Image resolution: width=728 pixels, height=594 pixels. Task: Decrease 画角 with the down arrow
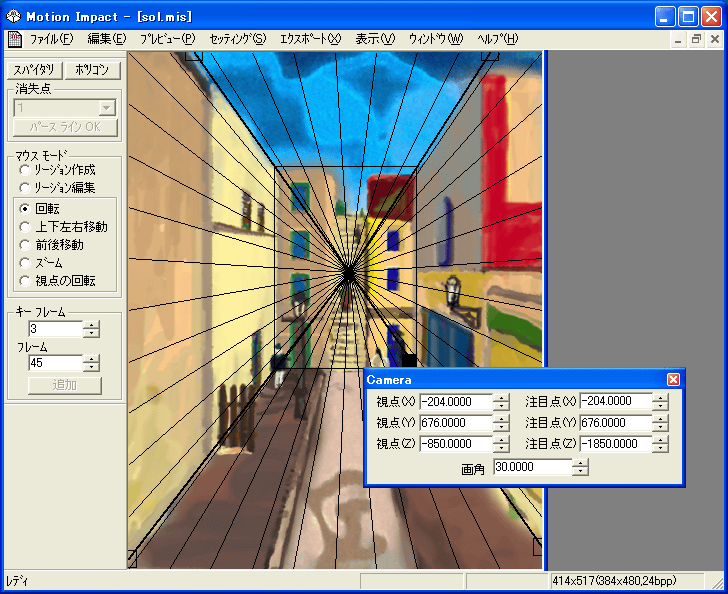[x=580, y=471]
